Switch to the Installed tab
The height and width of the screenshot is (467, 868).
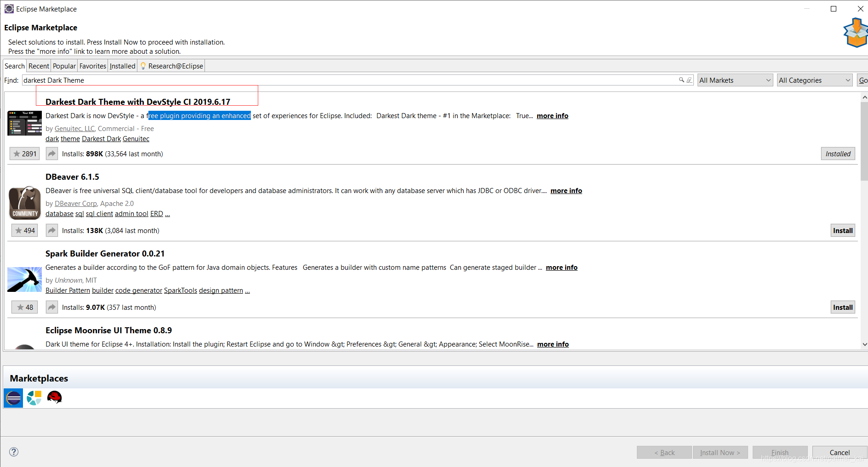123,66
